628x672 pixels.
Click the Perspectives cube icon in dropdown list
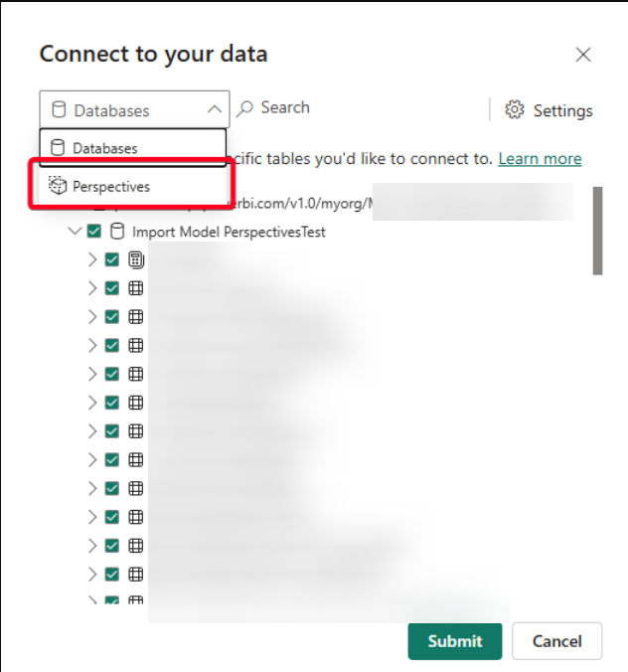57,186
